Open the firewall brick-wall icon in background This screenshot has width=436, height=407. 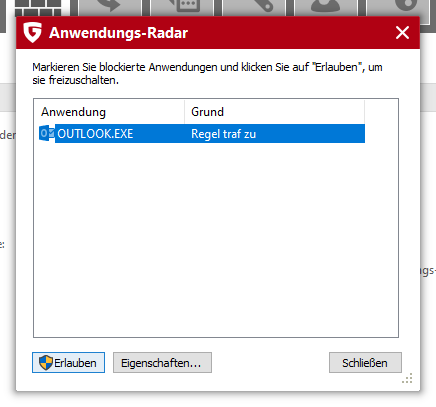click(38, 8)
